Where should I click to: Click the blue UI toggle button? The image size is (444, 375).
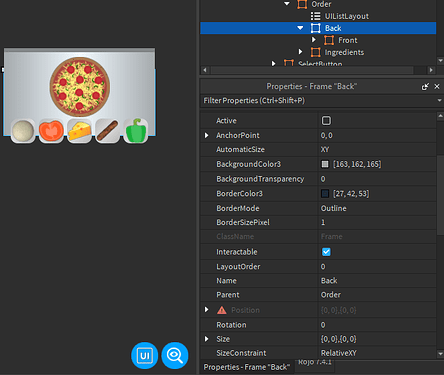coord(145,355)
